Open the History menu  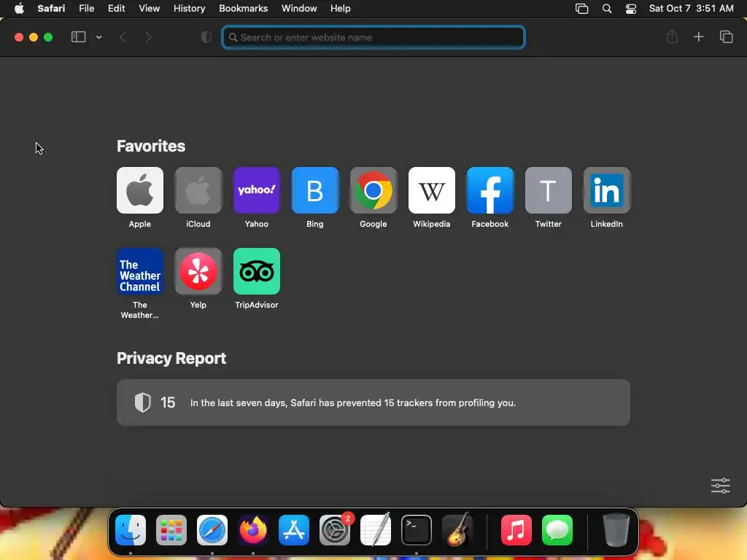pyautogui.click(x=189, y=9)
